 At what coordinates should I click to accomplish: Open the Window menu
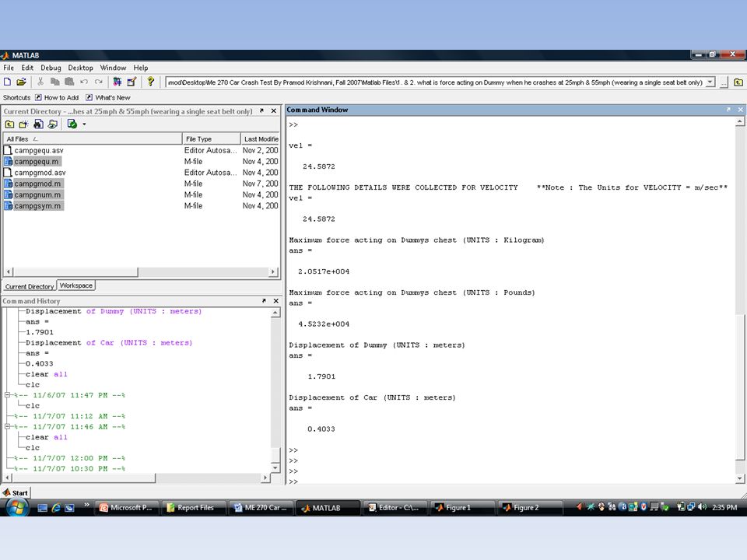point(113,68)
